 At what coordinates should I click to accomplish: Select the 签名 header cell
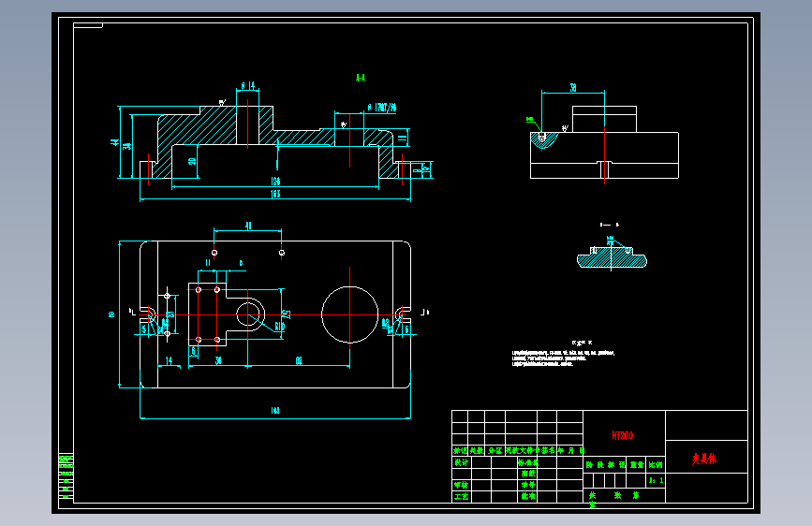(547, 451)
